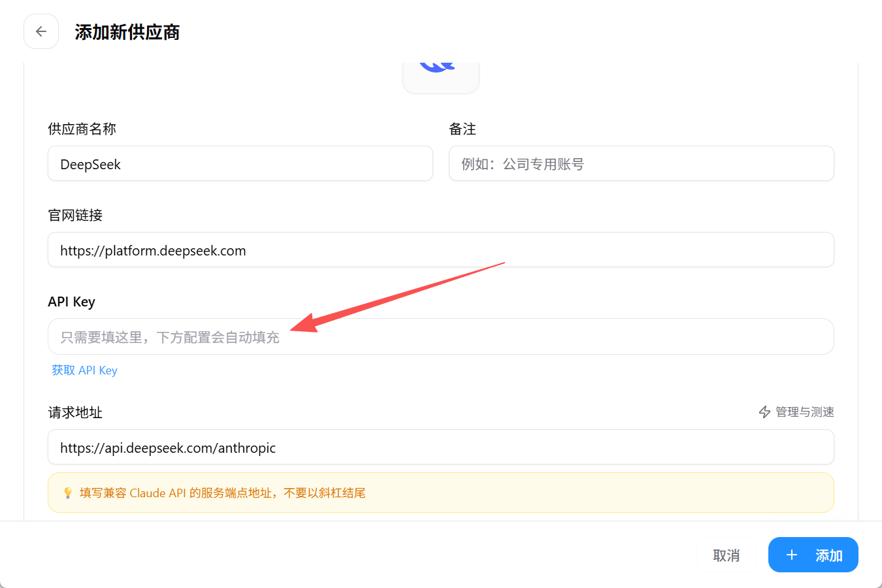Click the 官网链接 URL input field
The width and height of the screenshot is (882, 588).
pos(441,250)
